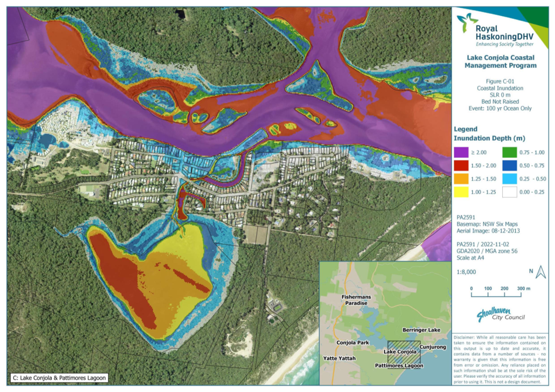This screenshot has height=392, width=555.
Task: Click the 'C: Lake Conjola & Pattimores Lagoon' caption
Action: (x=59, y=378)
